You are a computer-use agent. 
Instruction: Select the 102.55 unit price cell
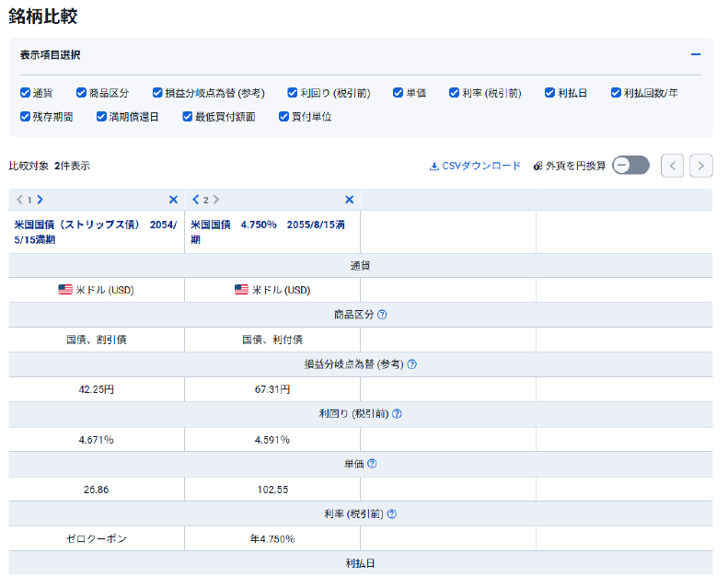(272, 490)
